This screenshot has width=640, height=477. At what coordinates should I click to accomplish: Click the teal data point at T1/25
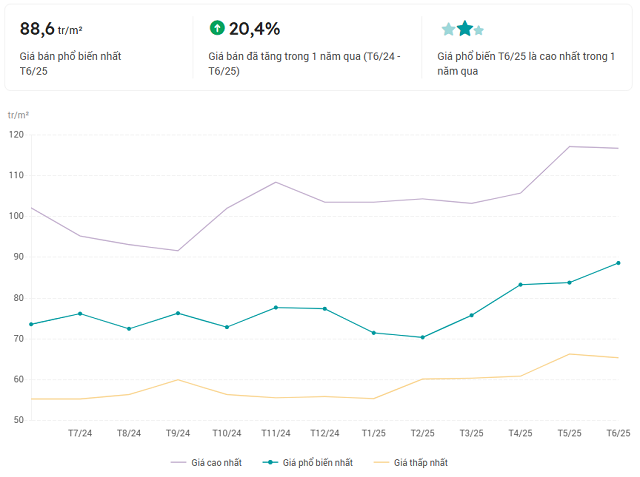coord(373,333)
